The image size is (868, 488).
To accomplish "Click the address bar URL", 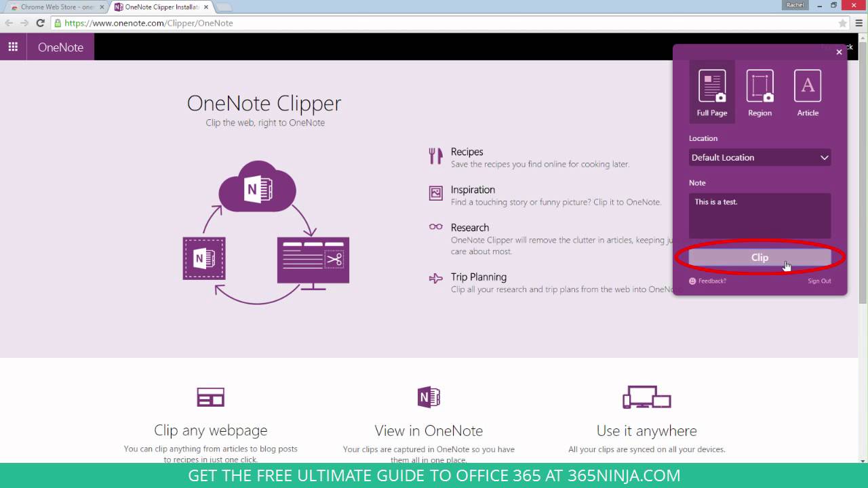I will (x=149, y=23).
